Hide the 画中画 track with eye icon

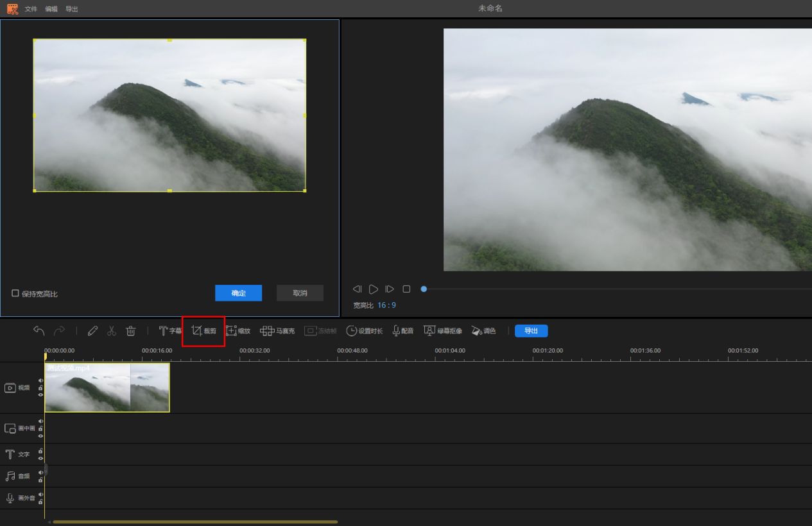click(x=40, y=436)
